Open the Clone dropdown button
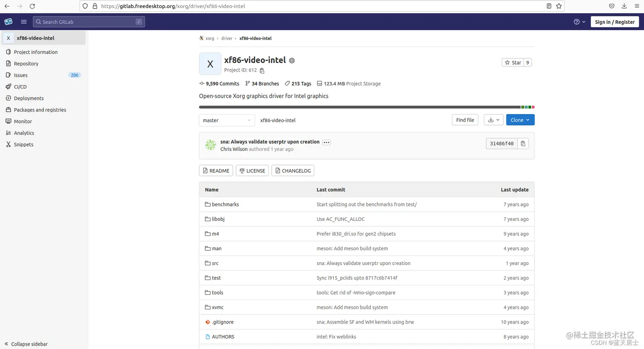 click(x=520, y=120)
